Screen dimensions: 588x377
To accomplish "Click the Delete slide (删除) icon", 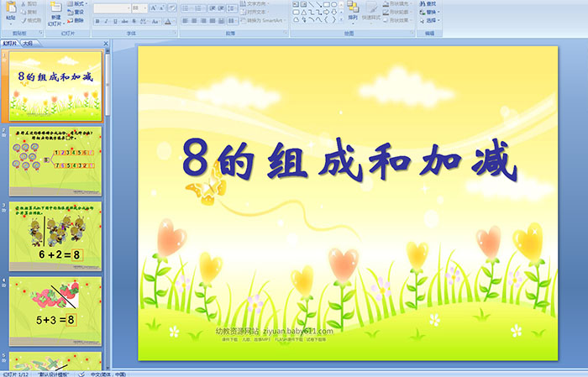I will [x=75, y=20].
